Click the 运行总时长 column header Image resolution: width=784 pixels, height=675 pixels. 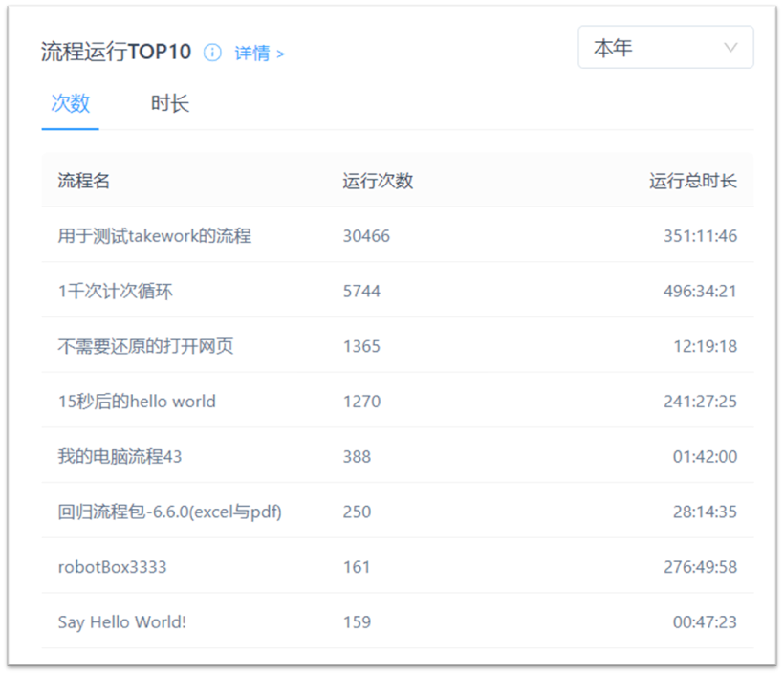[x=693, y=181]
